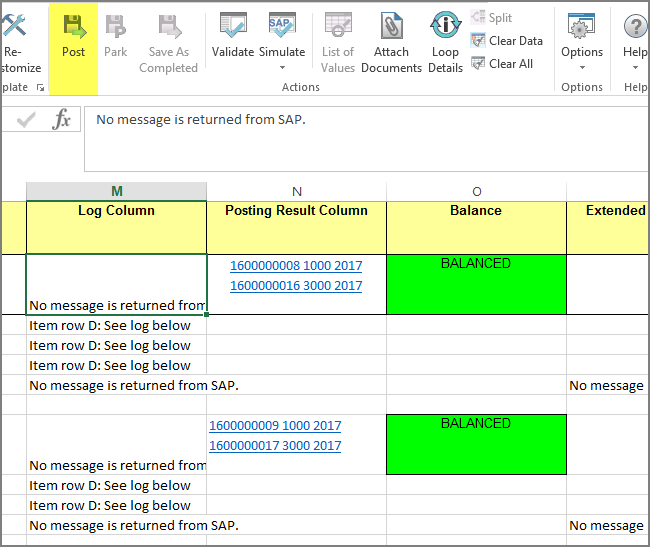650x547 pixels.
Task: Click the Simulate SAP icon
Action: pos(282,26)
